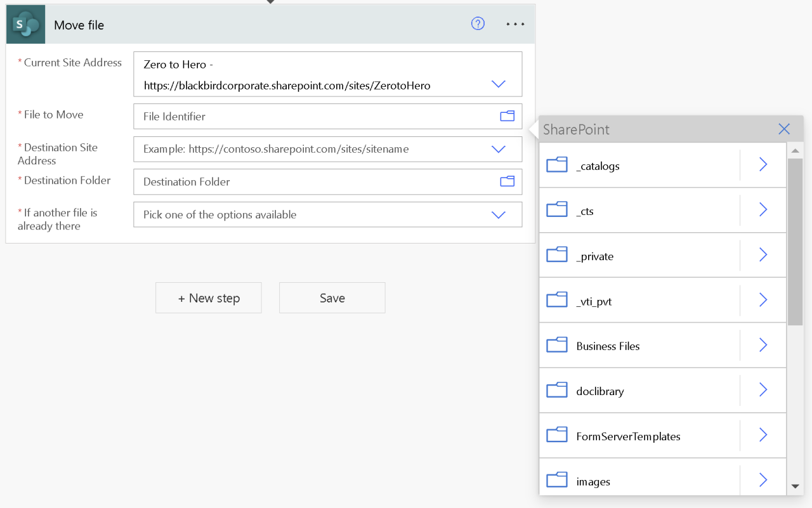Expand the FormServerTemplates folder chevron
Screen dimensions: 812x508
click(763, 435)
